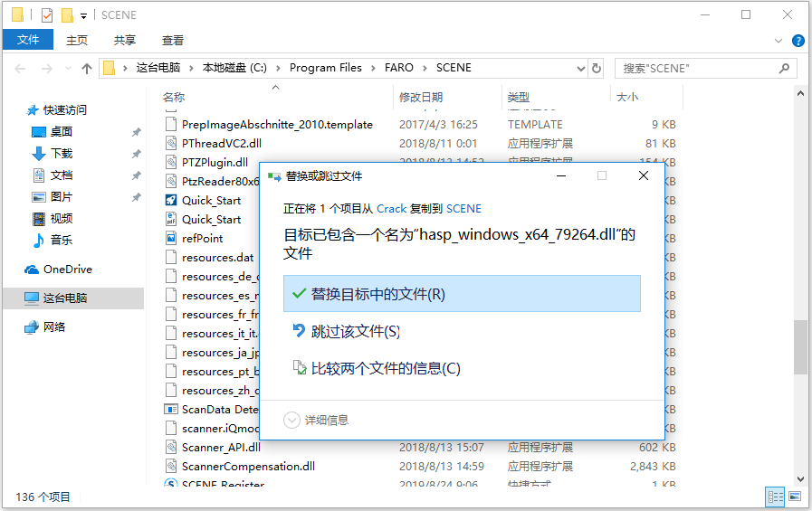Viewport: 812px width, 511px height.
Task: Select refPoint file icon
Action: pyautogui.click(x=171, y=239)
